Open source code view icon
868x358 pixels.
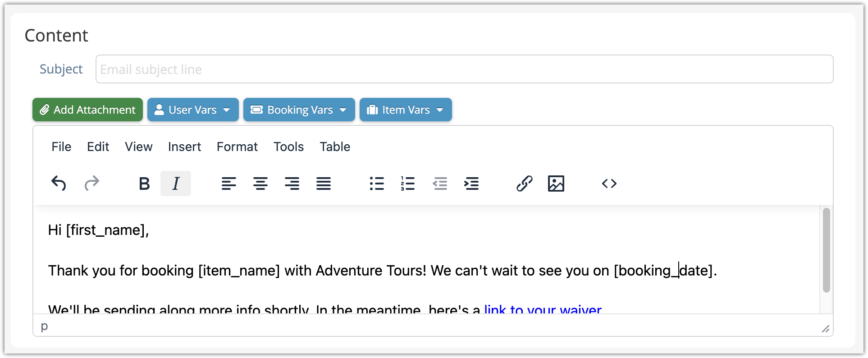(609, 184)
